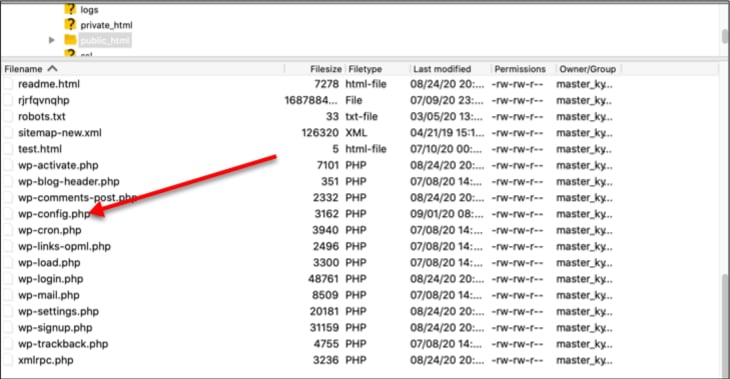Select the logs folder icon
Viewport: 730px width, 379px height.
click(x=70, y=9)
